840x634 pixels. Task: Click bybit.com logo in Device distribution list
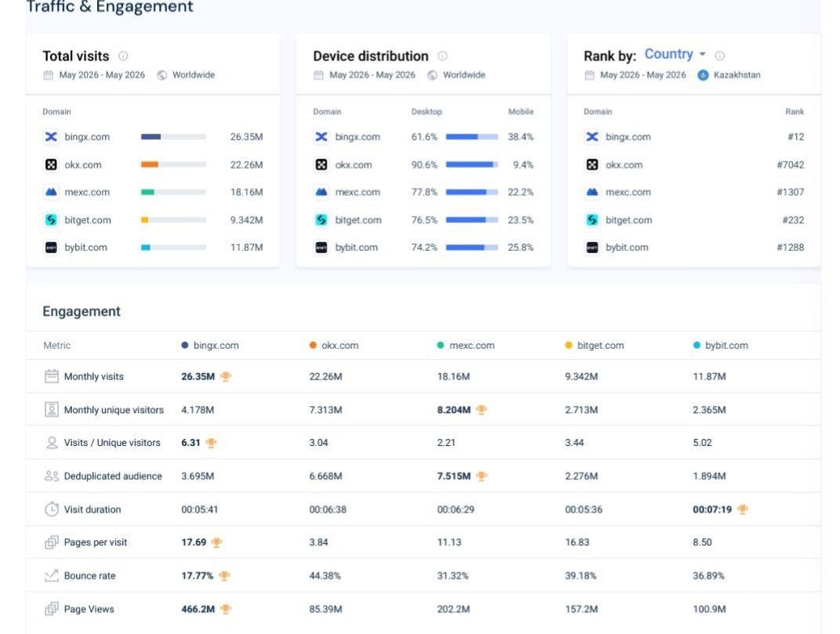tap(321, 248)
